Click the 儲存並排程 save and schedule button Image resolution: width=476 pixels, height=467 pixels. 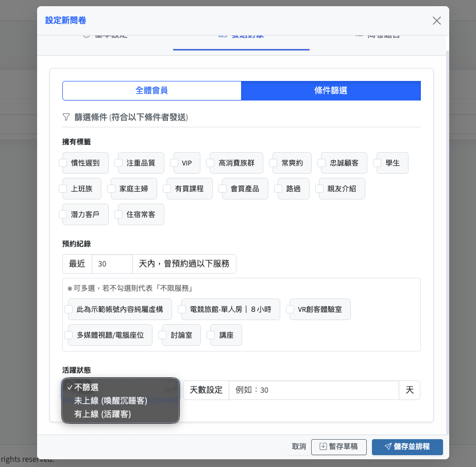[407, 447]
